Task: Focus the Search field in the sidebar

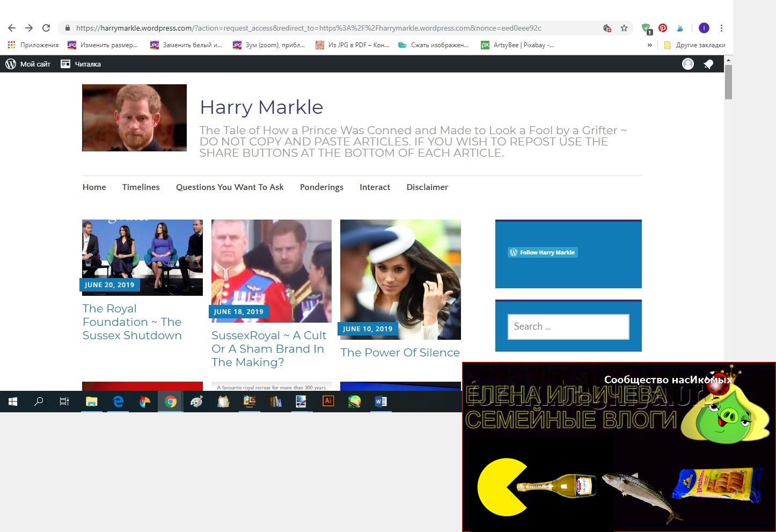Action: (568, 326)
